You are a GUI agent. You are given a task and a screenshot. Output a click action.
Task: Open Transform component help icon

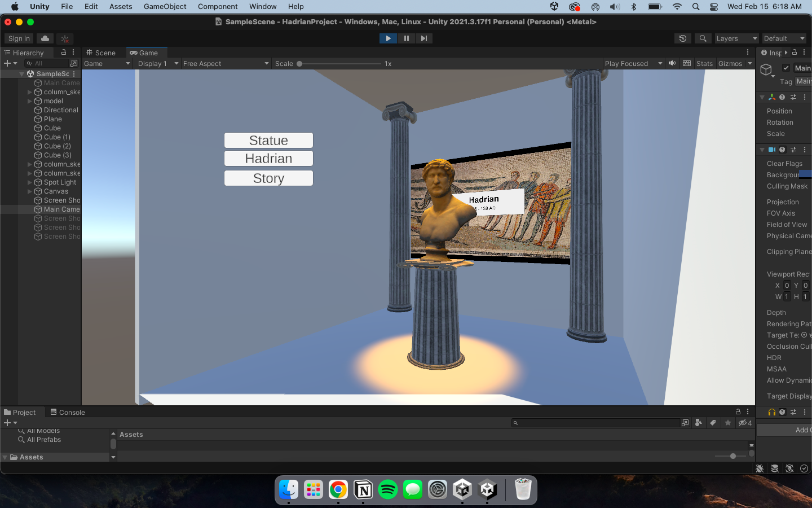782,97
